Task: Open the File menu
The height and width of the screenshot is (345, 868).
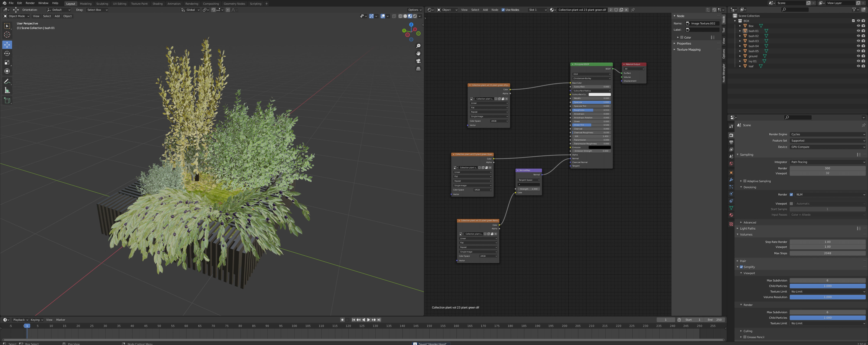Action: pyautogui.click(x=11, y=3)
